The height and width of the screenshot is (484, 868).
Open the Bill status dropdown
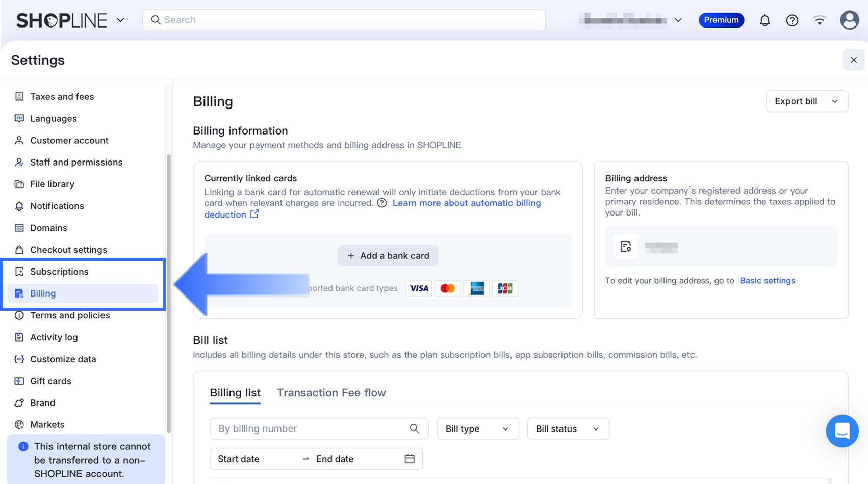pyautogui.click(x=568, y=429)
